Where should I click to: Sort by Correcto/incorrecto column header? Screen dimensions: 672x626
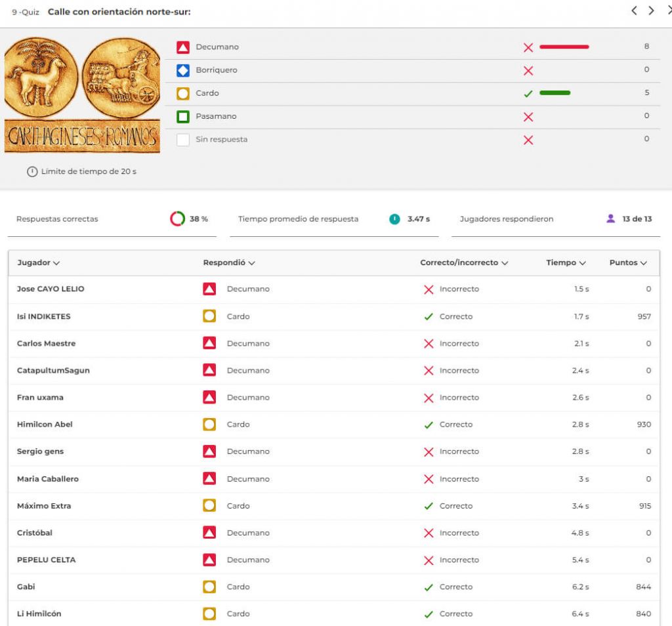[464, 262]
